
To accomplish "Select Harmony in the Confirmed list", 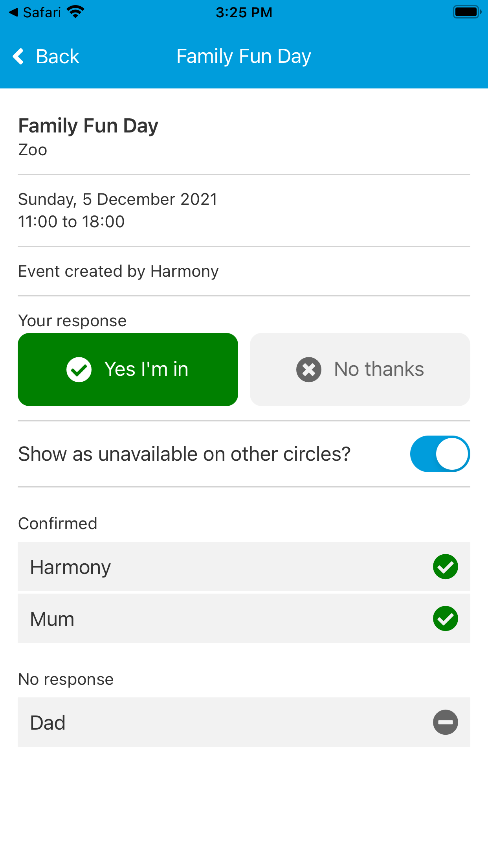I will pos(71,567).
